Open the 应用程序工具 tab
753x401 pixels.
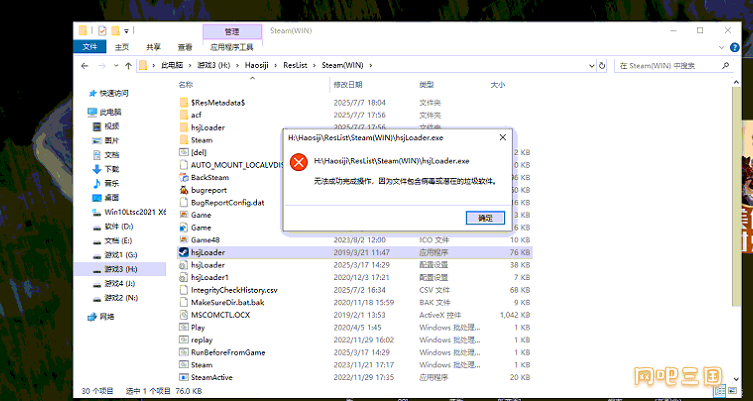pyautogui.click(x=232, y=47)
